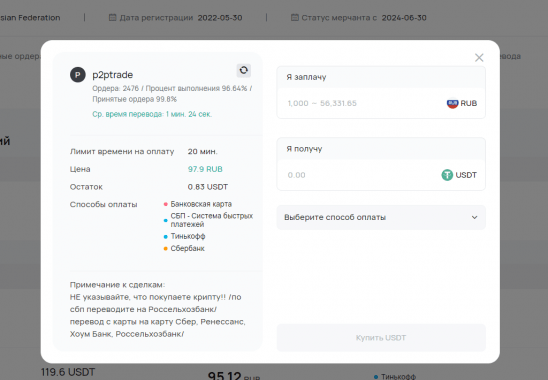548x380 pixels.
Task: Click the Ордера: 2476 statistics line
Action: 172,88
